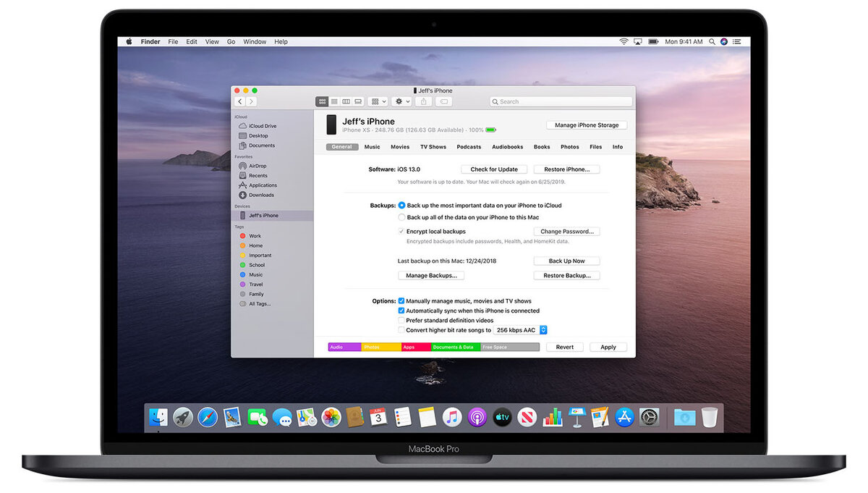Toggle Manually manage music, movies and TV shows

click(x=401, y=301)
